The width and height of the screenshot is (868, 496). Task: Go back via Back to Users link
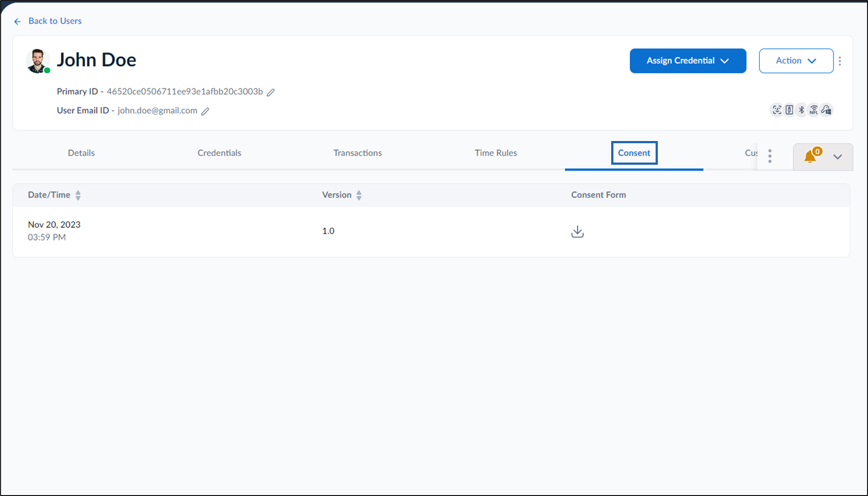(x=48, y=21)
